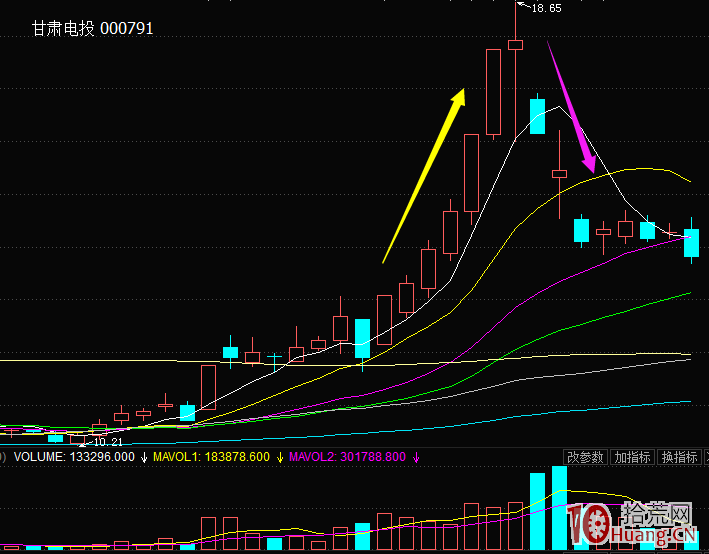Select the 18.65 peak price label
The height and width of the screenshot is (554, 709).
click(x=545, y=8)
